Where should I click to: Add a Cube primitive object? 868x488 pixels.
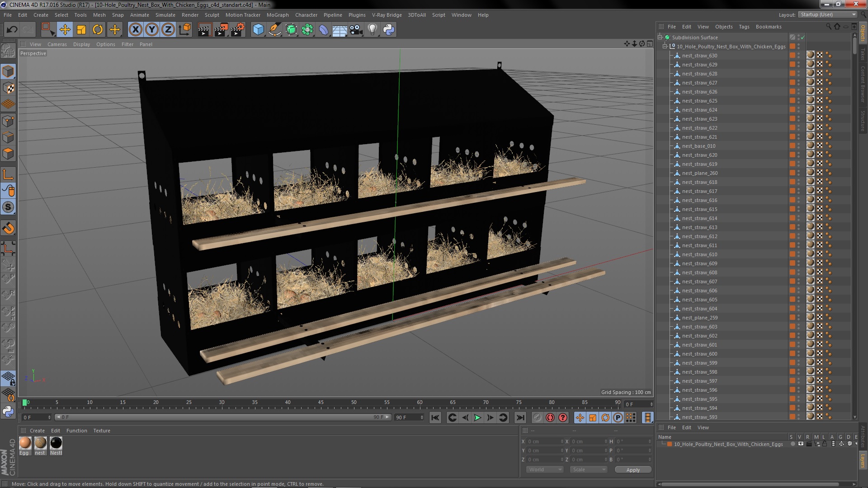coord(258,30)
